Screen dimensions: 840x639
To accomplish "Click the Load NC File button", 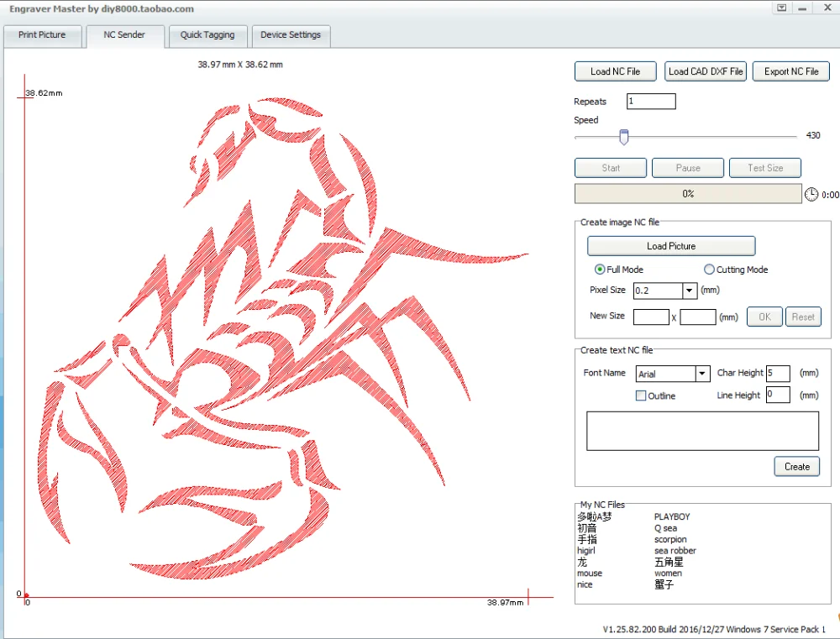I will (x=615, y=71).
